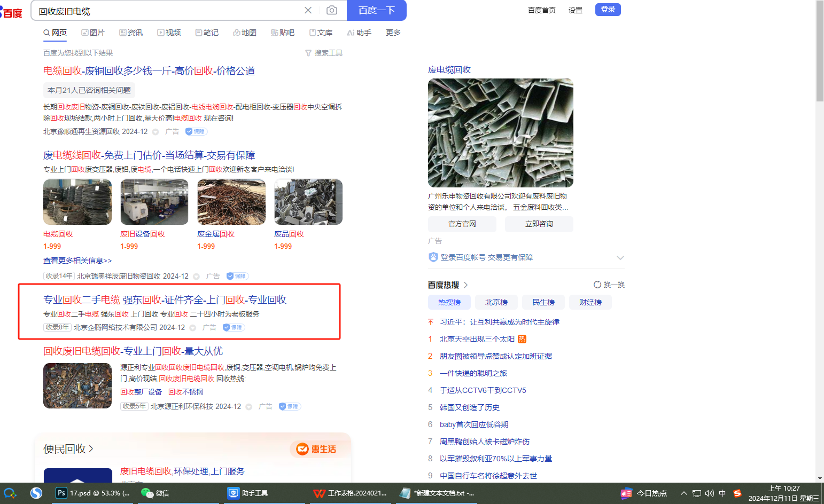Click the 惠生活 logo badge
The height and width of the screenshot is (504, 824).
click(x=316, y=449)
